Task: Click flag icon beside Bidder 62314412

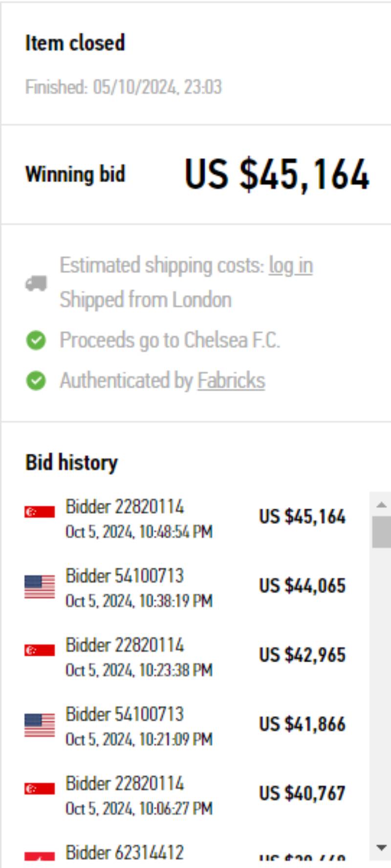Action: [40, 856]
